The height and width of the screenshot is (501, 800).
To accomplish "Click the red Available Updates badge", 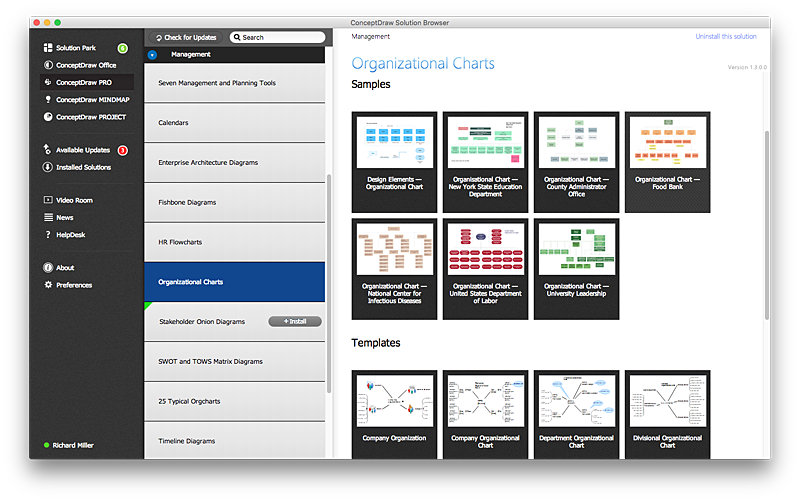I will (x=122, y=150).
